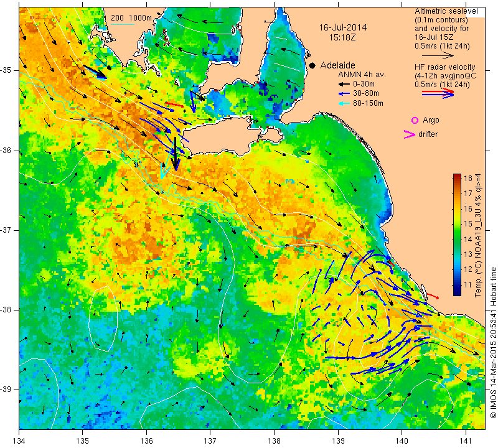Click the '0-30m' depth label
498x448 pixels.
click(x=364, y=85)
